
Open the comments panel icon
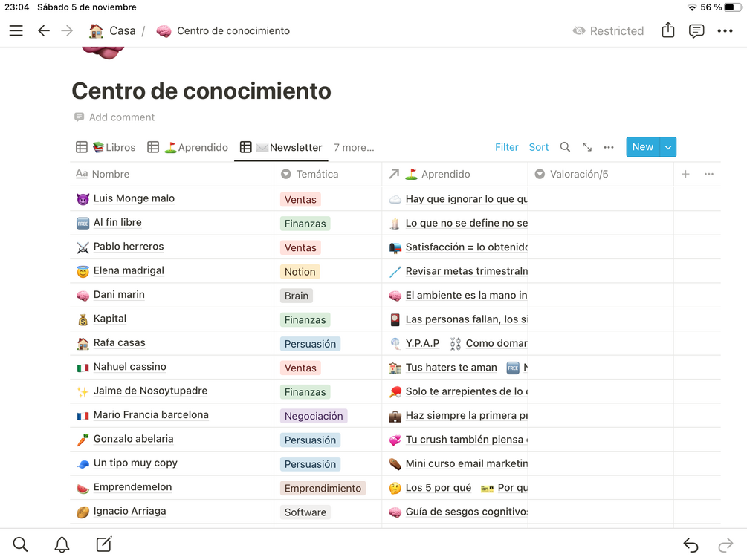click(696, 31)
